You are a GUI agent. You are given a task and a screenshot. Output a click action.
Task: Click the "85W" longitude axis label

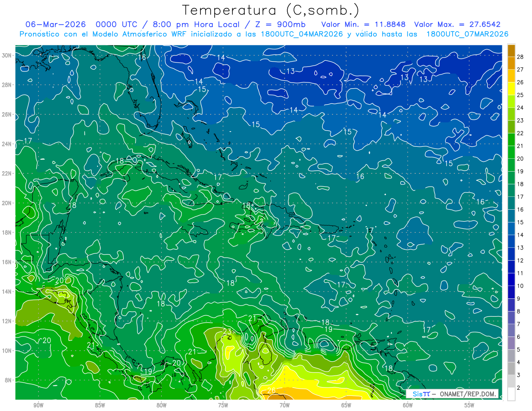click(100, 405)
